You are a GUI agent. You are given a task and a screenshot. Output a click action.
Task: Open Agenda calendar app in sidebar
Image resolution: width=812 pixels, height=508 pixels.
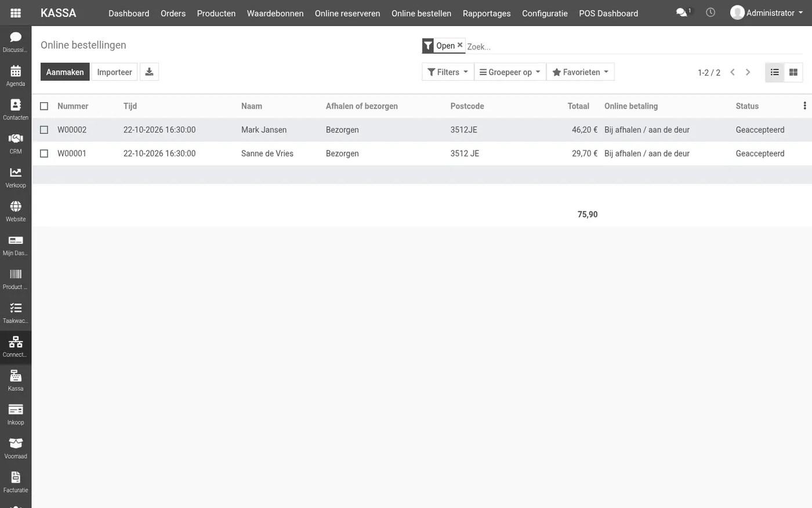pyautogui.click(x=16, y=75)
